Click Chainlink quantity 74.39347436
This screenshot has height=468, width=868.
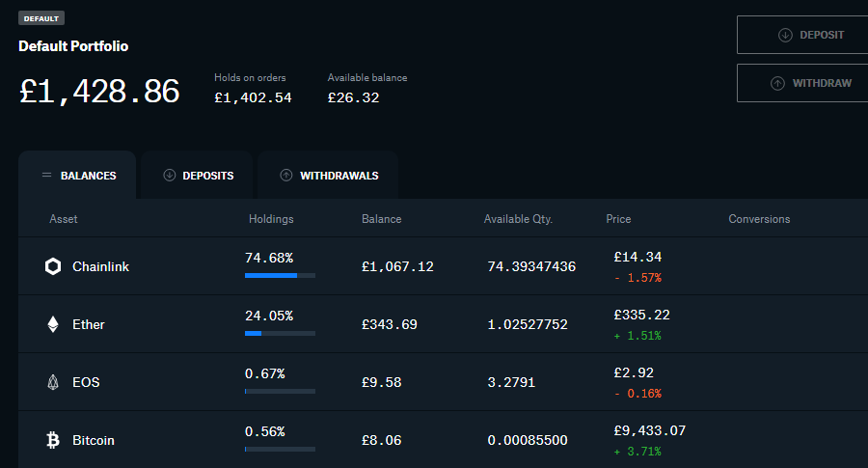pyautogui.click(x=531, y=266)
